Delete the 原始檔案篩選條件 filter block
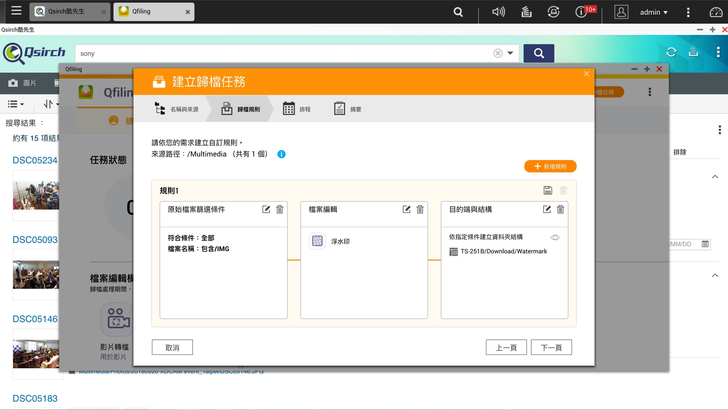Image resolution: width=728 pixels, height=410 pixels. (x=280, y=209)
